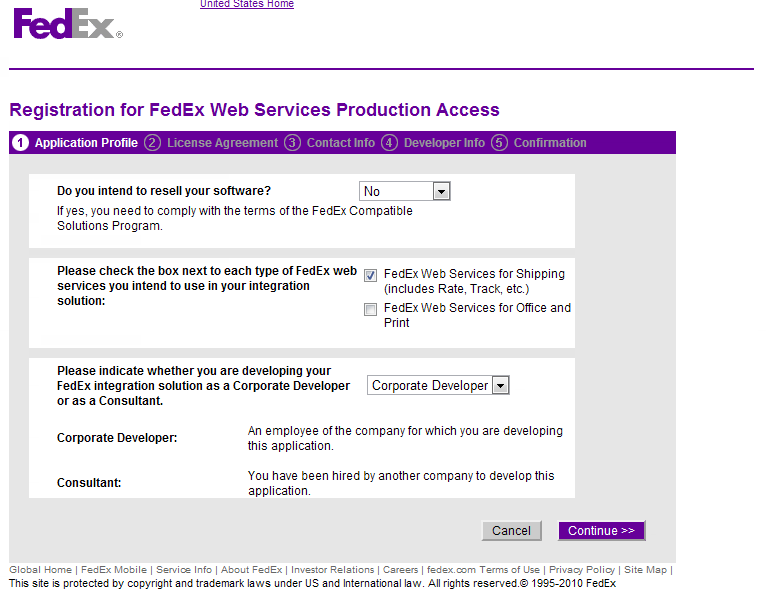The image size is (766, 616).
Task: Click the step 4 circle icon
Action: (389, 143)
